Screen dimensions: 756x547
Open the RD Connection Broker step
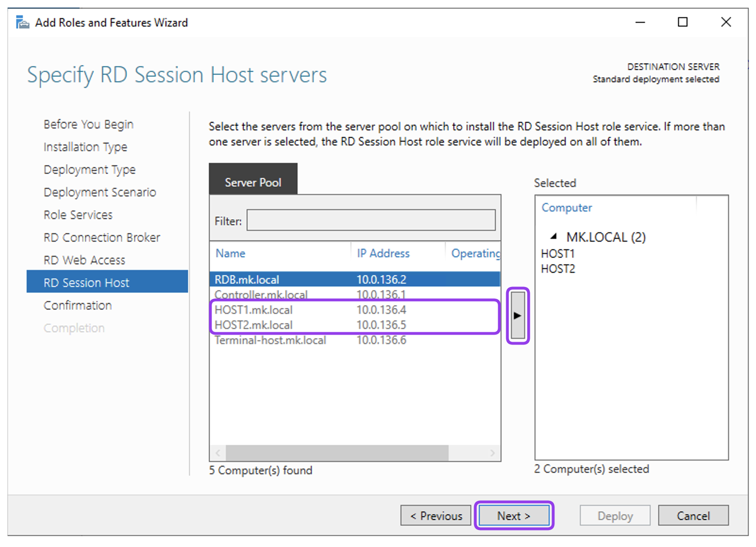coord(102,237)
